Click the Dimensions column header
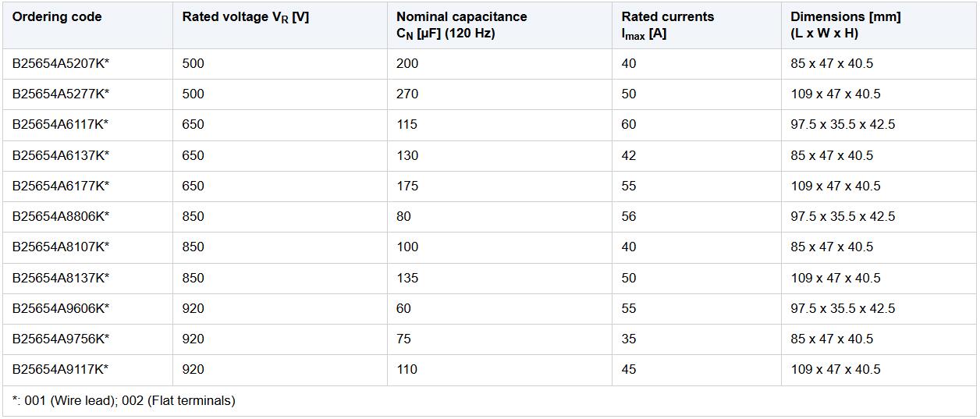The image size is (980, 419). (846, 25)
